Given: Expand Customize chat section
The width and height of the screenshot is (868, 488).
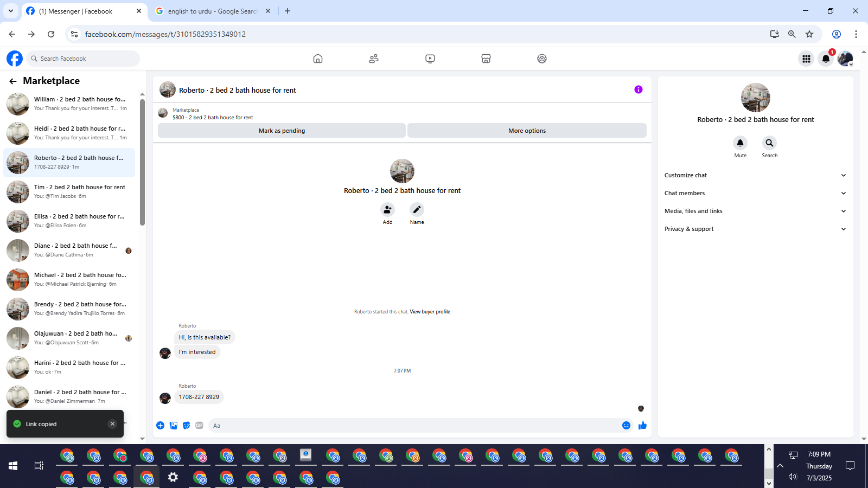Looking at the screenshot, I should click(x=755, y=175).
